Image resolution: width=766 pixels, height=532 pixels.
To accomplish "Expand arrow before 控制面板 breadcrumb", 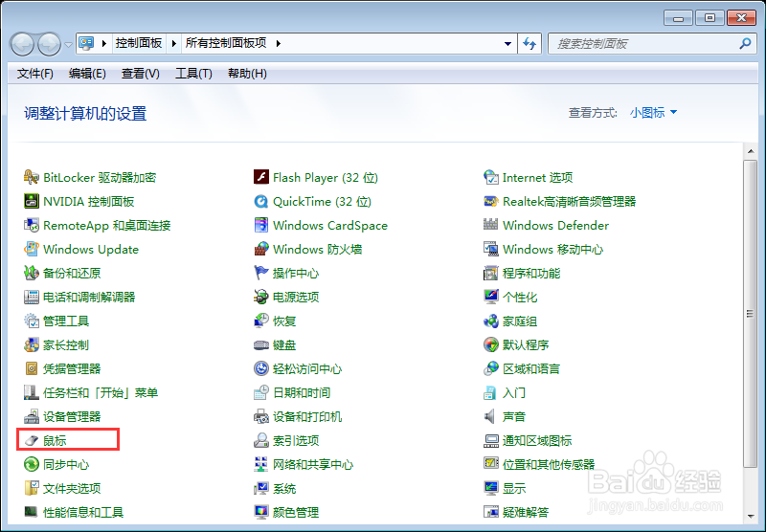I will pos(104,43).
